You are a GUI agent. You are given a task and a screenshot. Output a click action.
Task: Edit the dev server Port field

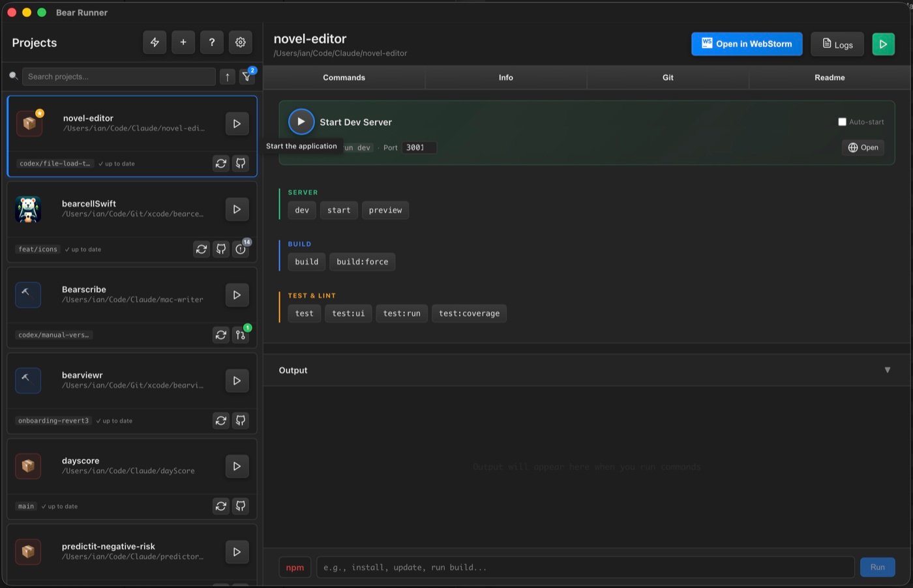[x=418, y=147]
